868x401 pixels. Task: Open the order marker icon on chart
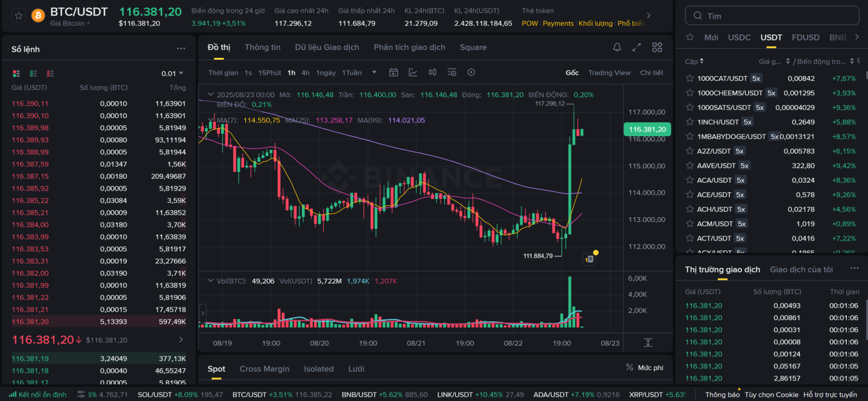pyautogui.click(x=590, y=259)
